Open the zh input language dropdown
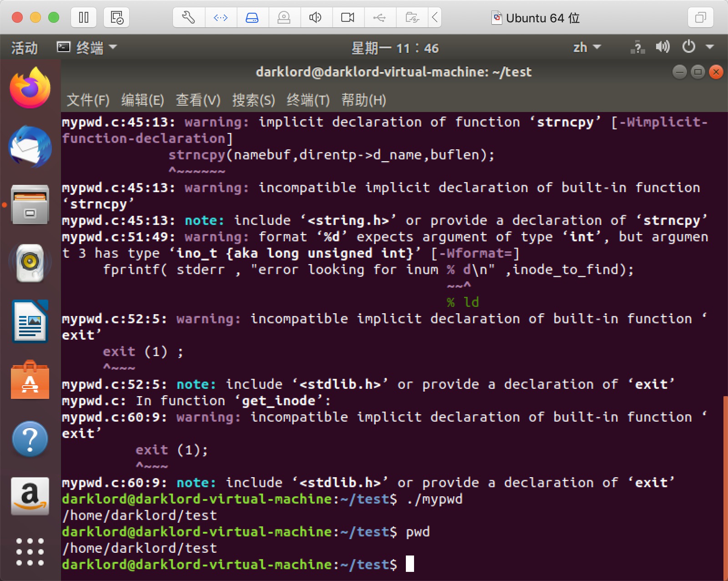Image resolution: width=728 pixels, height=581 pixels. point(587,47)
